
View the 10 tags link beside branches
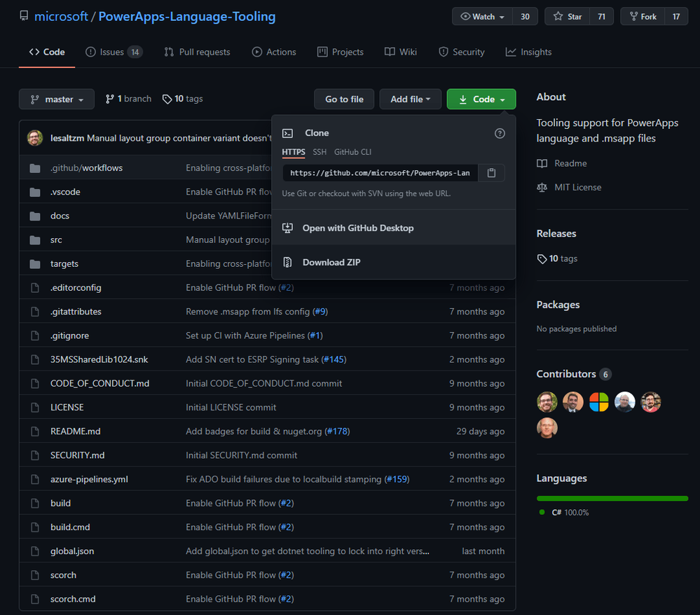click(x=183, y=99)
